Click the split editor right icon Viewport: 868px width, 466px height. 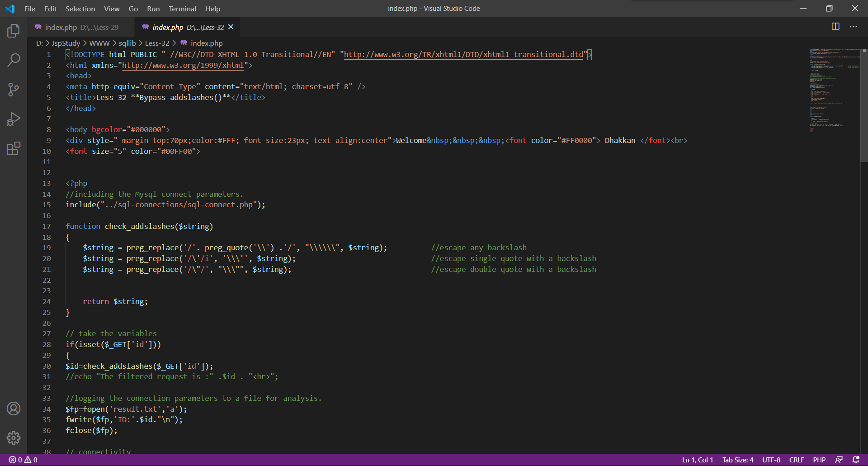(835, 27)
